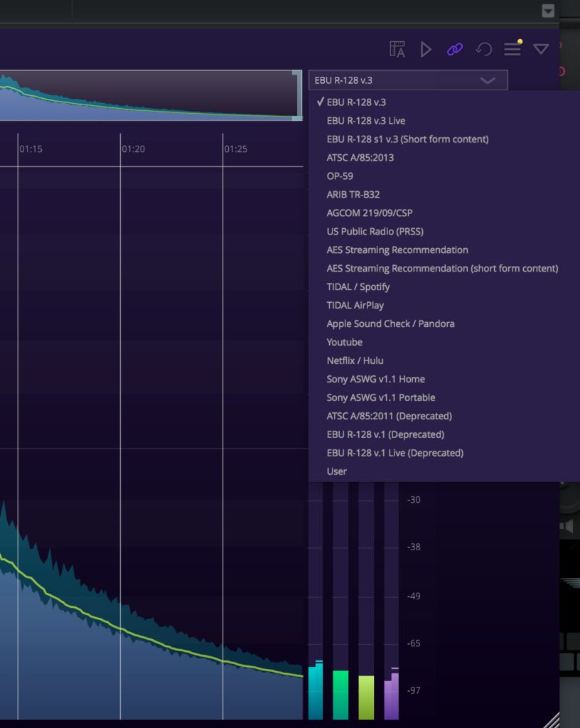Click the window resize grip at bottom right
Viewport: 580px width, 728px height.
click(552, 719)
